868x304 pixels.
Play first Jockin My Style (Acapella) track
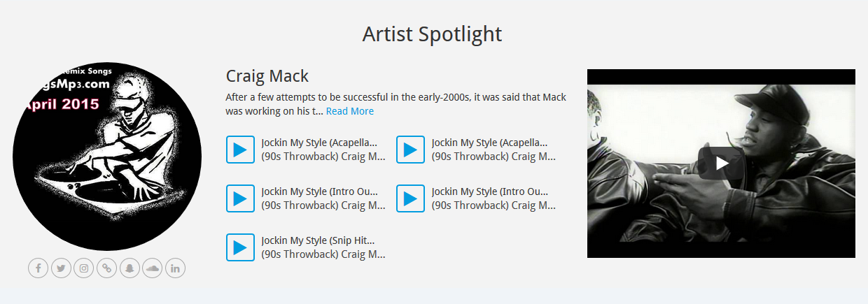240,150
